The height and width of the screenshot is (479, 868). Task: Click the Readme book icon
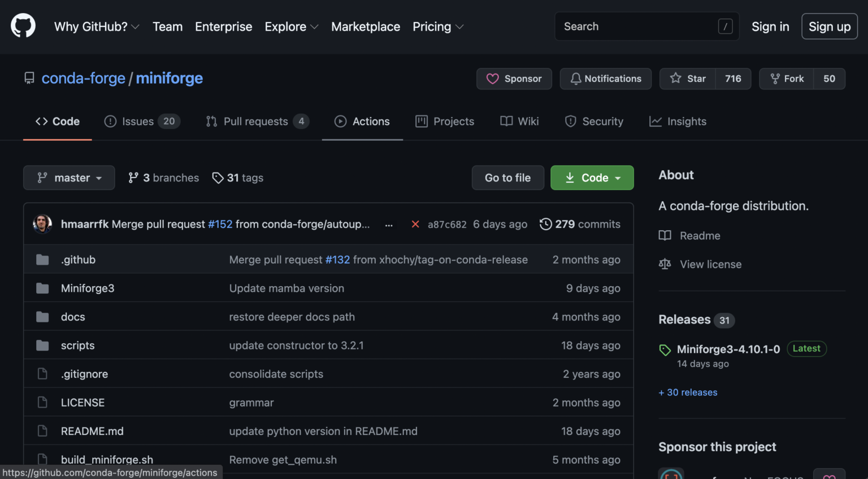pyautogui.click(x=665, y=236)
